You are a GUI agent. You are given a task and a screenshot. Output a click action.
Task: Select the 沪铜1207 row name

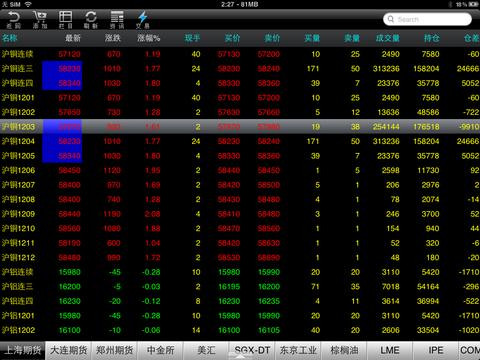(18, 185)
